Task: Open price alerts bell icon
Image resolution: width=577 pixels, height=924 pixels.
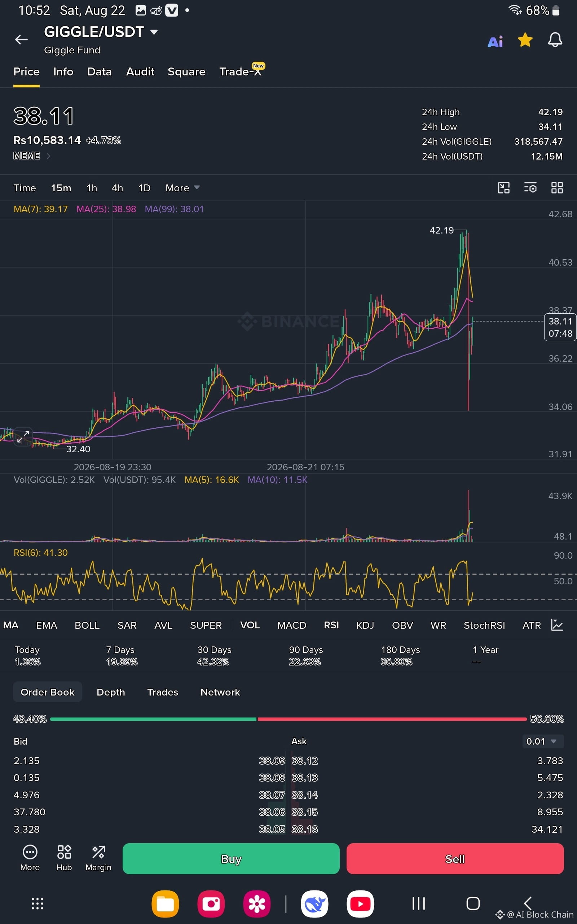Action: (555, 40)
